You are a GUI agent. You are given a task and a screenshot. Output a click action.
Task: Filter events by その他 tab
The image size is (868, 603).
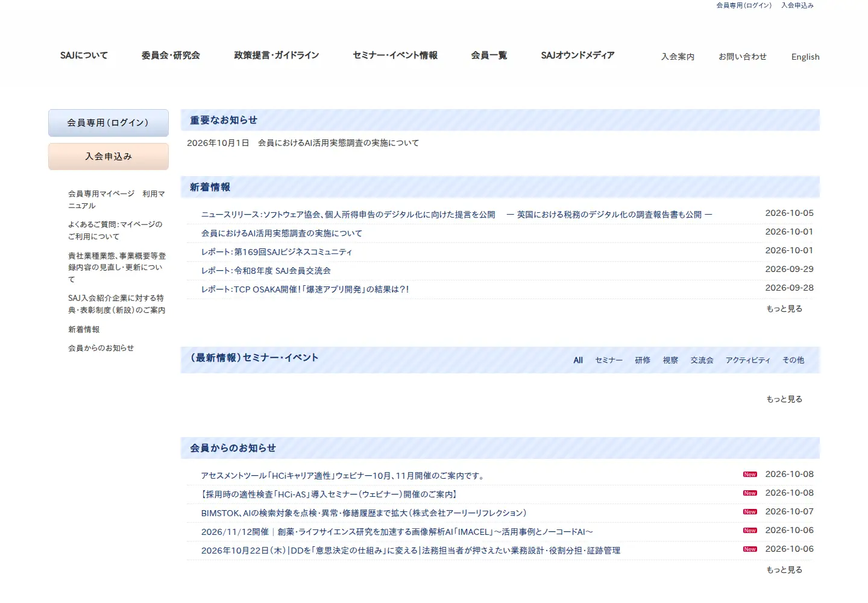(x=793, y=360)
